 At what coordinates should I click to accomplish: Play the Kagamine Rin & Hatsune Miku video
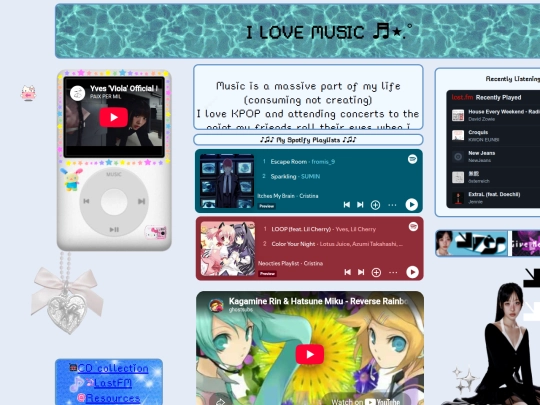pyautogui.click(x=310, y=354)
